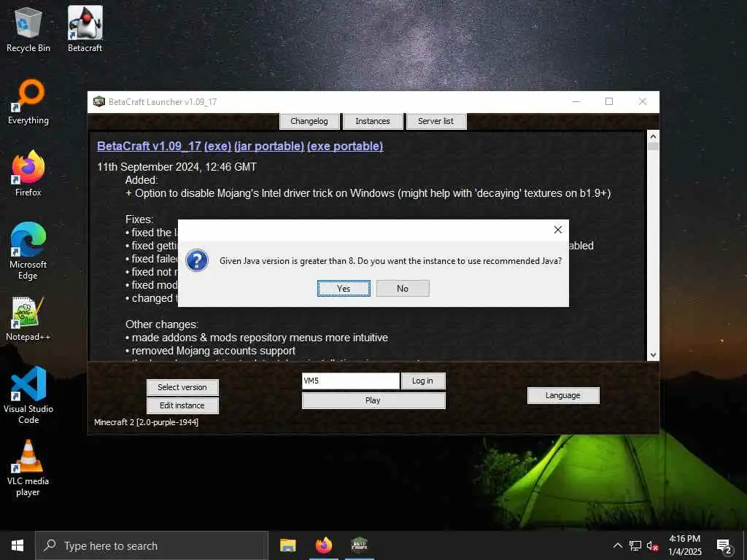The height and width of the screenshot is (560, 747).
Task: Open the Instances tab
Action: click(373, 121)
